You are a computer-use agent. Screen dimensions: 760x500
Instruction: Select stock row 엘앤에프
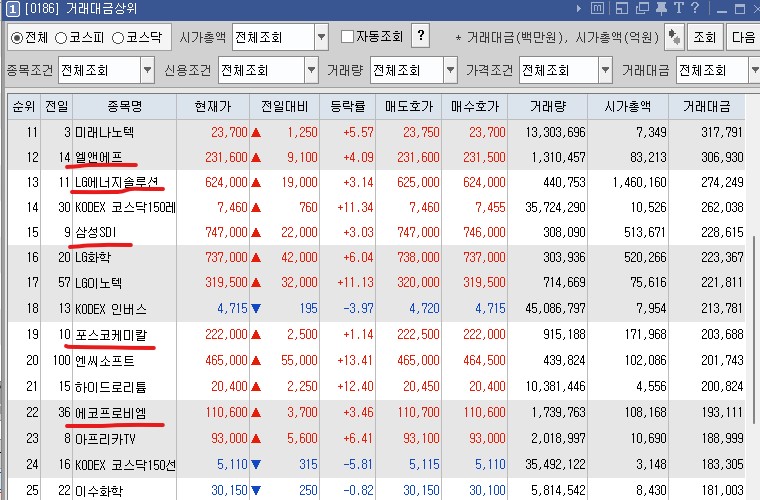tap(376, 157)
